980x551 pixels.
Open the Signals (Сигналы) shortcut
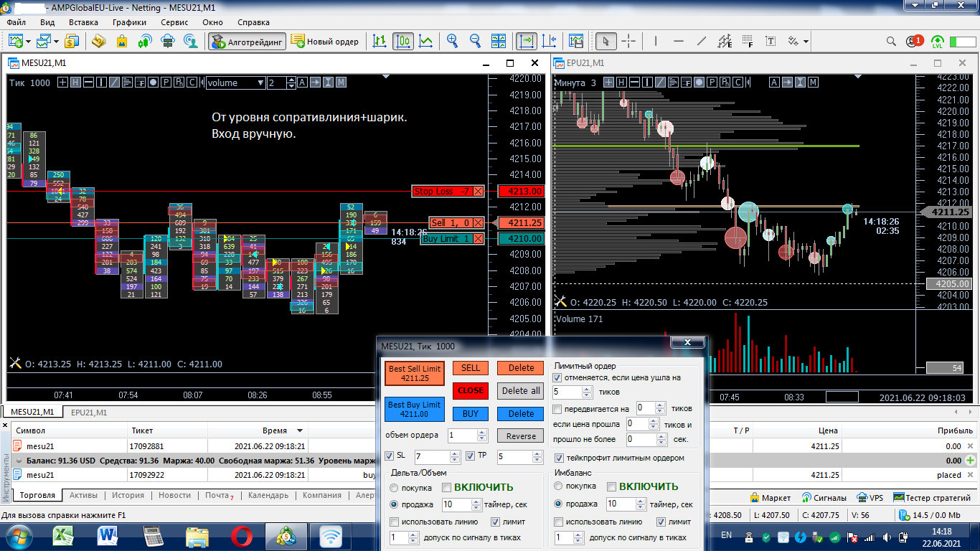point(824,497)
